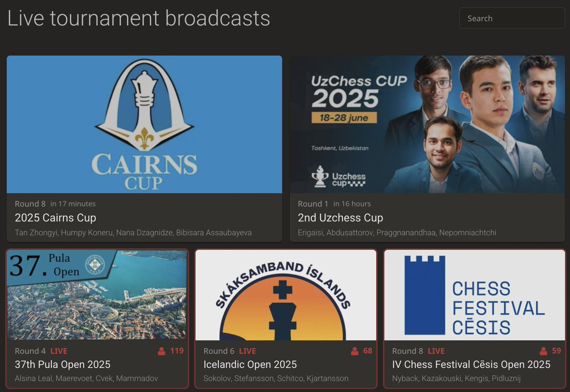Open the 37. Pula Open thumbnail
This screenshot has width=570, height=392.
pyautogui.click(x=97, y=295)
